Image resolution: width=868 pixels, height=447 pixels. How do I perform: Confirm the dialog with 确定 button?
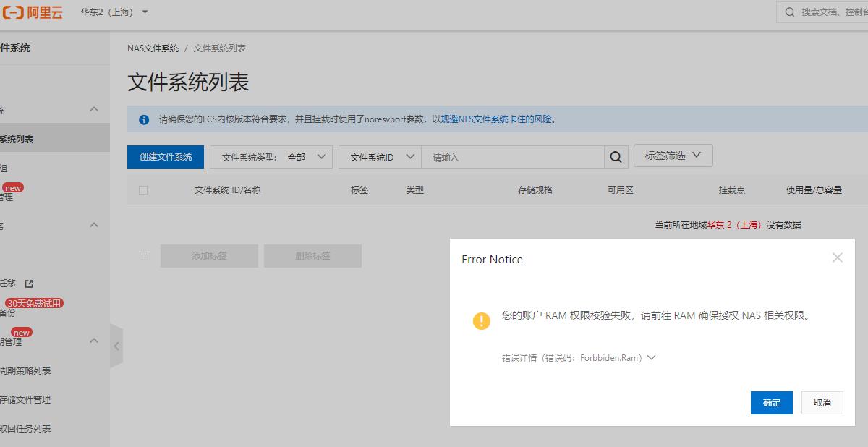point(771,403)
